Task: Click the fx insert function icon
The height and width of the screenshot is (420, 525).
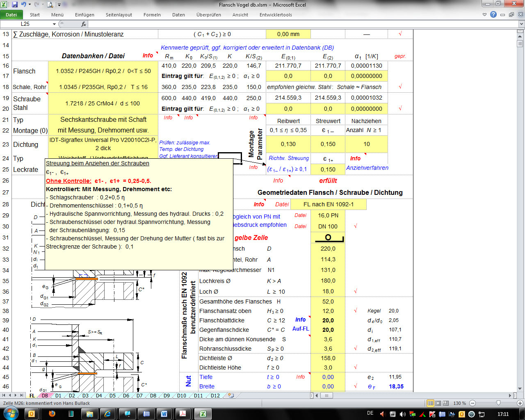Action: tap(84, 24)
